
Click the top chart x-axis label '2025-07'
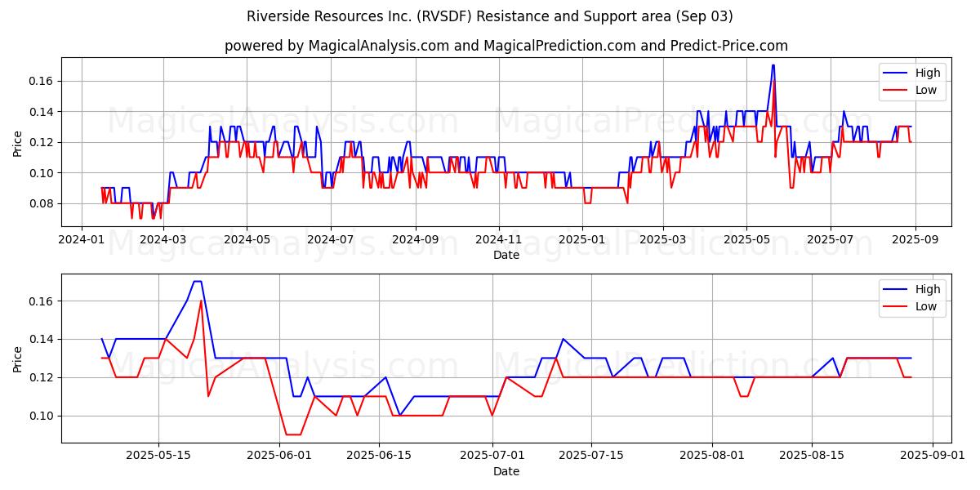tap(830, 240)
